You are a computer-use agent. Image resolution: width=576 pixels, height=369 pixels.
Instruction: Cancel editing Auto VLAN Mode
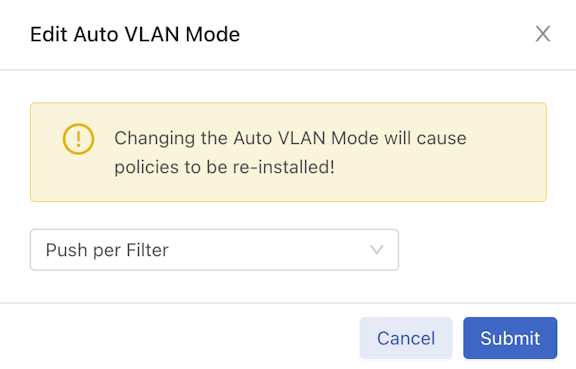point(406,338)
